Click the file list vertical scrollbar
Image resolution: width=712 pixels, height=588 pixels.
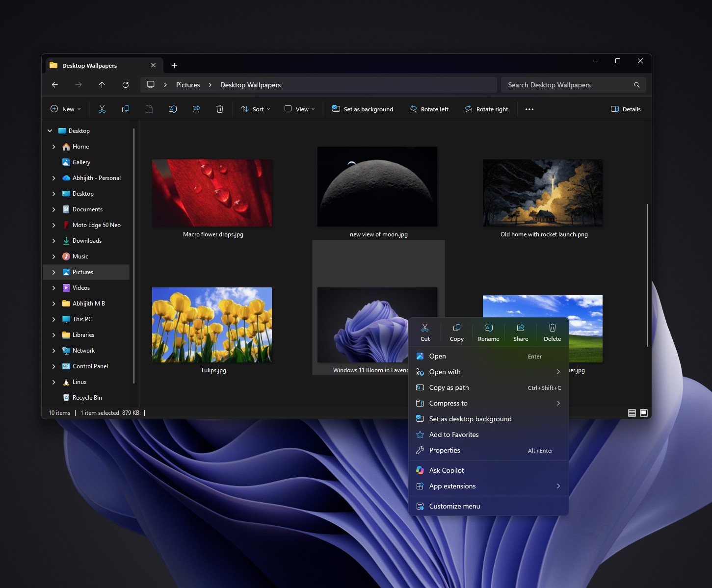tap(648, 275)
